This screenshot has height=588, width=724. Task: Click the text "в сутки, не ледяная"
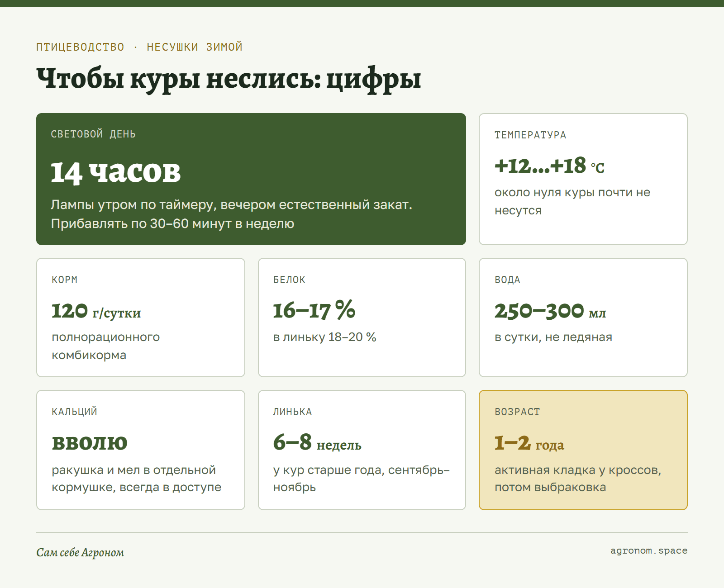[x=553, y=337]
